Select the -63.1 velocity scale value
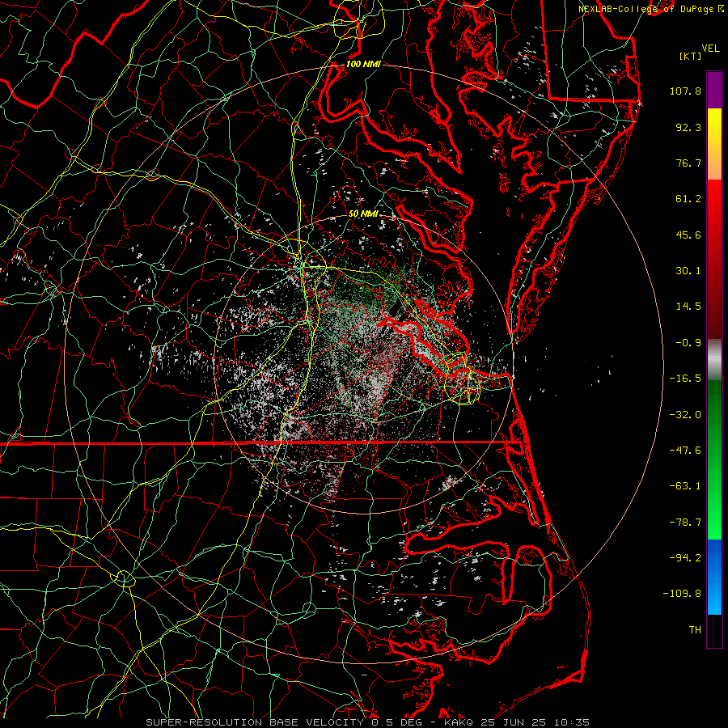This screenshot has height=728, width=728. coord(685,486)
